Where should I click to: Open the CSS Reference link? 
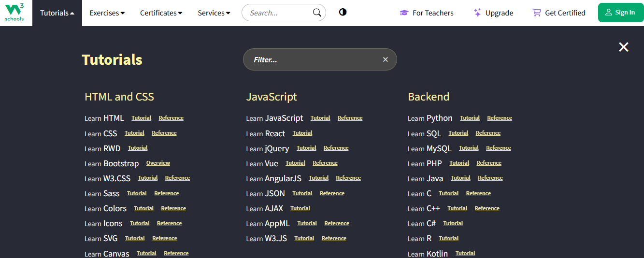click(164, 133)
